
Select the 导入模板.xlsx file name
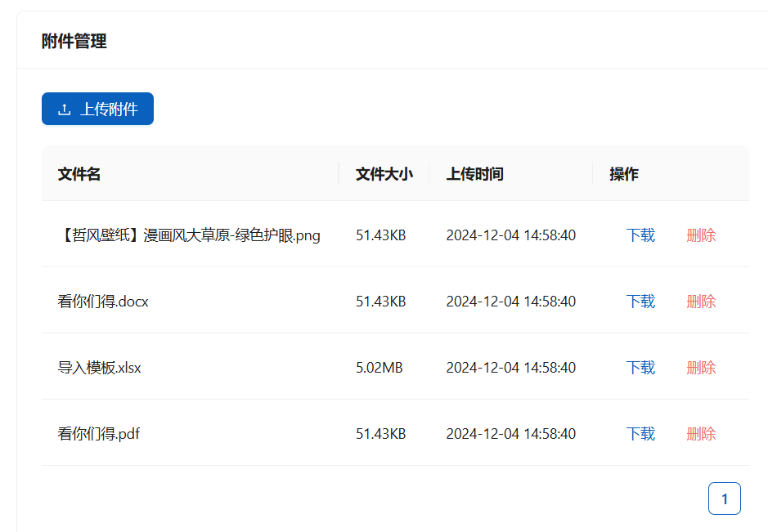pyautogui.click(x=99, y=368)
